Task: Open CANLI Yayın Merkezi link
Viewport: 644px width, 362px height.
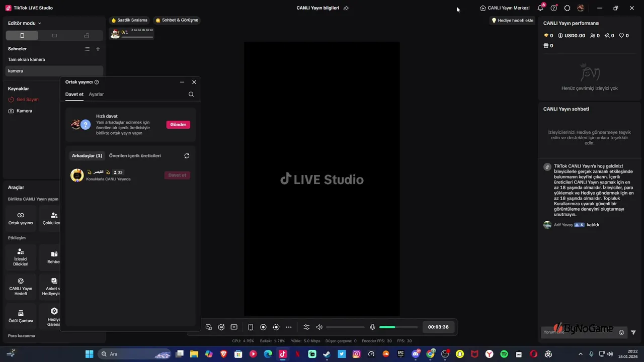Action: 505,8
